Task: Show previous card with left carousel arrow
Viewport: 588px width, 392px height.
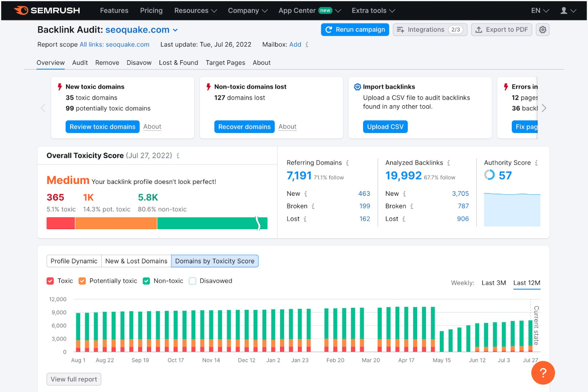Action: point(43,108)
